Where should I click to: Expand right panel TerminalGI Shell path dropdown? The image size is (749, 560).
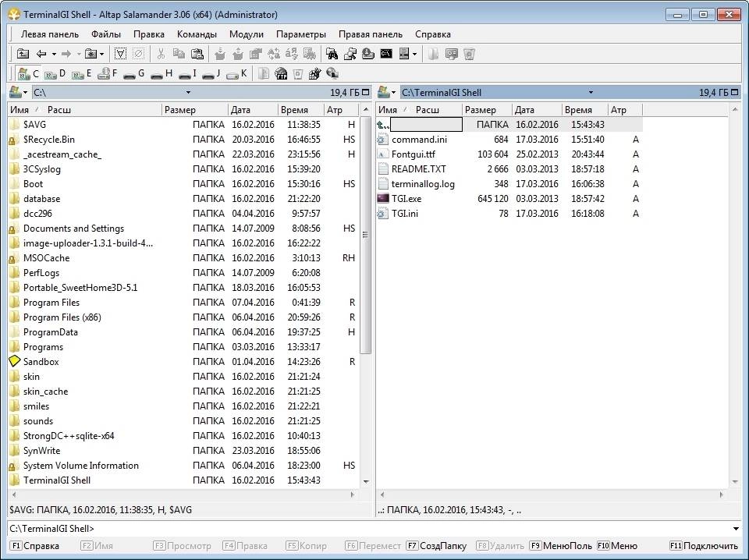(x=591, y=93)
